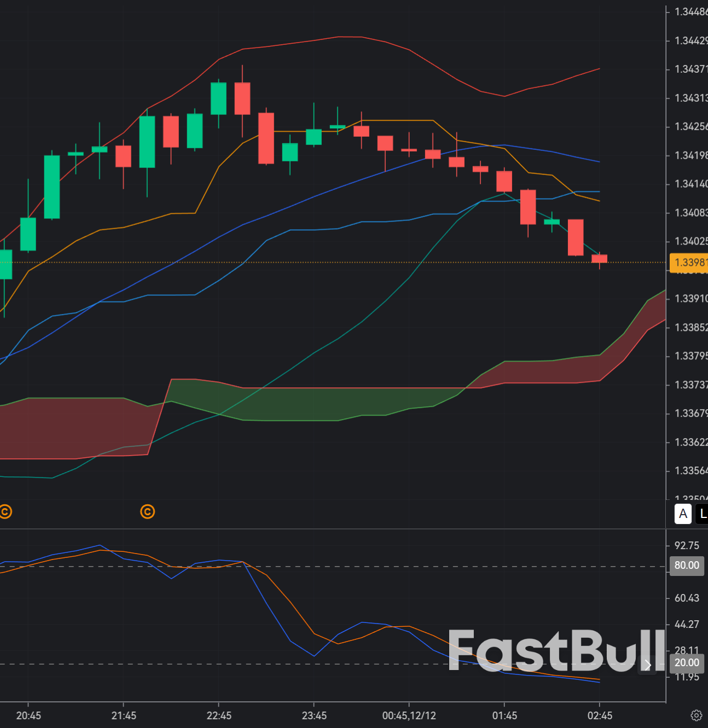Toggle logarithmic scale with the "L" button
Viewport: 708px width, 728px height.
[703, 514]
